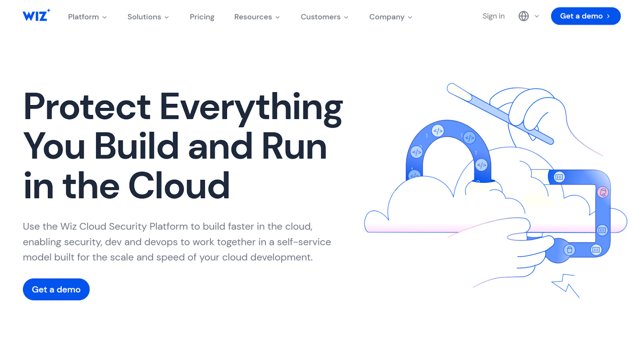Click the arrow inside header demo button
Viewport: 644px width, 351px height.
(x=608, y=16)
